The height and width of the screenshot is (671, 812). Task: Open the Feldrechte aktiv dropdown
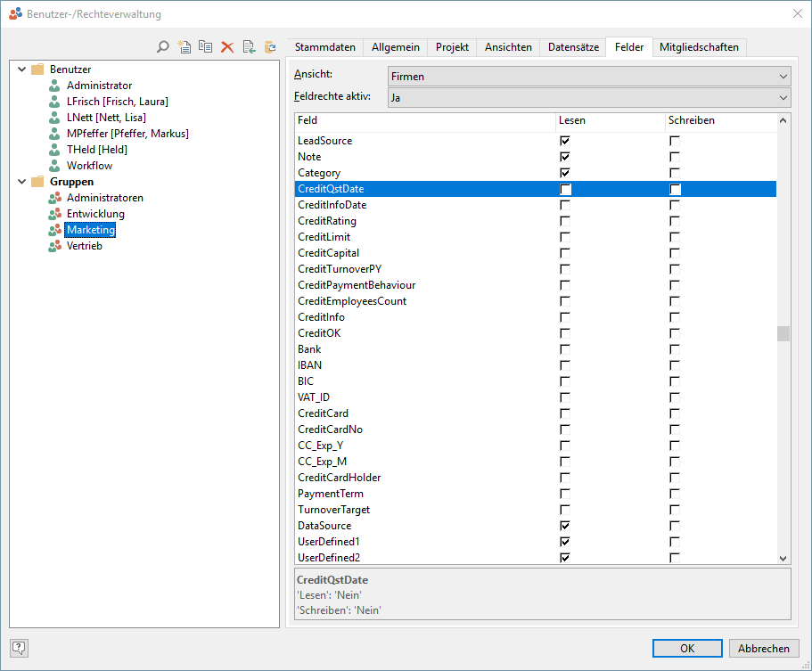tap(589, 98)
